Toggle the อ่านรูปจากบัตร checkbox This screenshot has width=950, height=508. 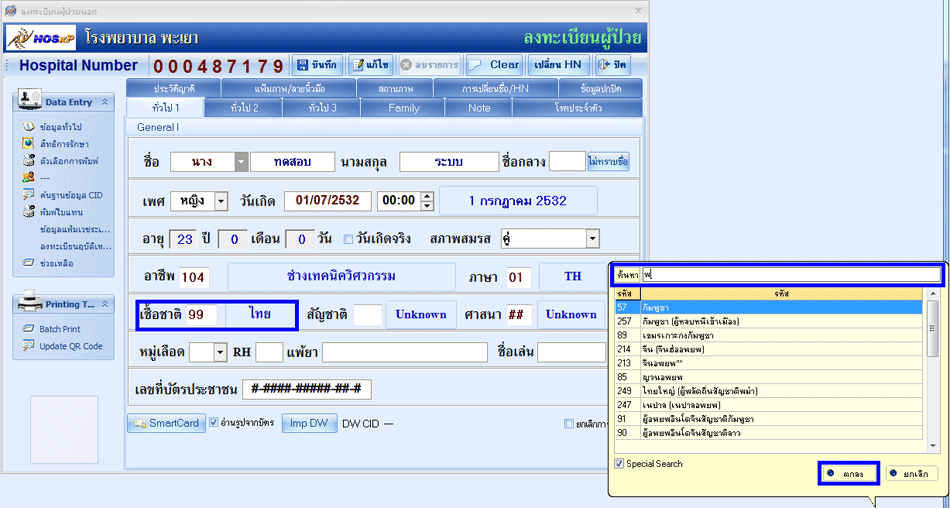tap(214, 423)
